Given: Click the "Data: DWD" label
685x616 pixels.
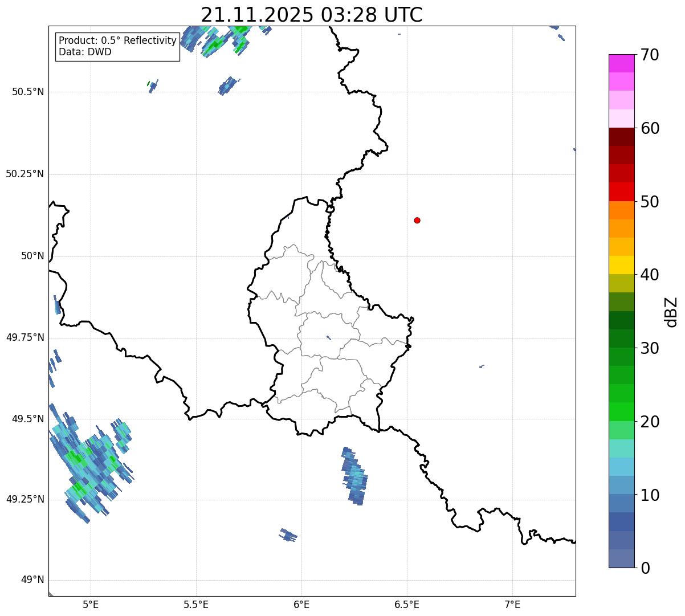Looking at the screenshot, I should pyautogui.click(x=85, y=52).
